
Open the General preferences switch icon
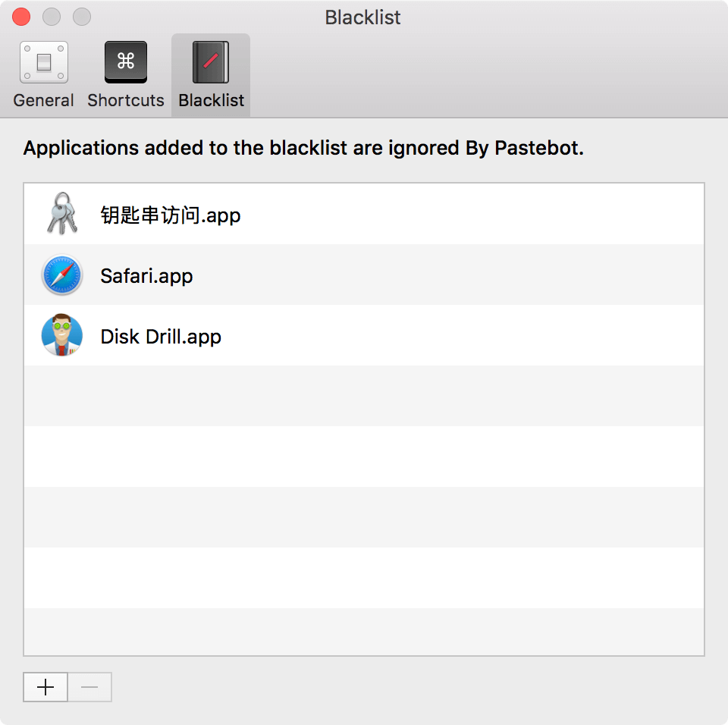pyautogui.click(x=44, y=62)
